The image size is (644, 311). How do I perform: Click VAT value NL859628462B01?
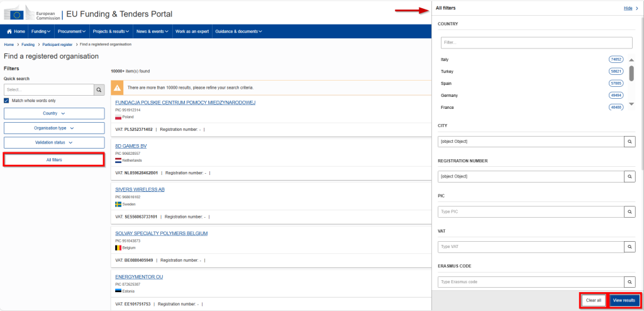(x=141, y=172)
